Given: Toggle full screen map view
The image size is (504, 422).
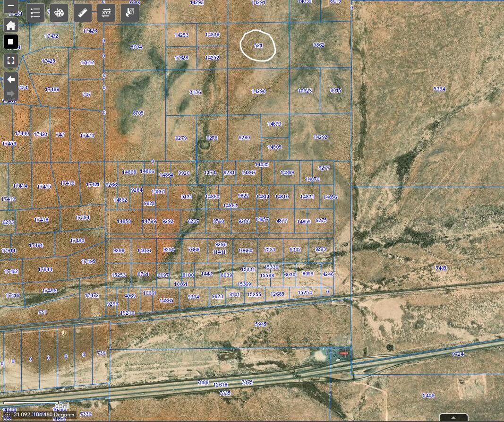Looking at the screenshot, I should click(x=11, y=60).
